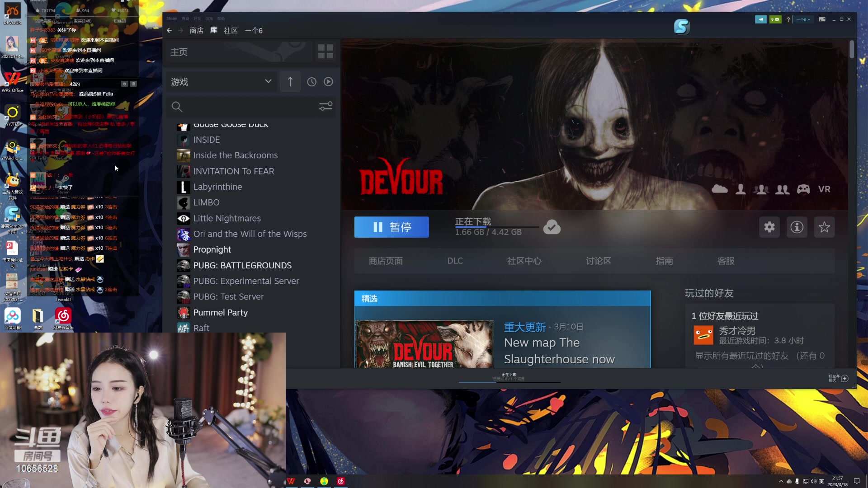Click the bottom downloads progress bar

click(x=509, y=382)
